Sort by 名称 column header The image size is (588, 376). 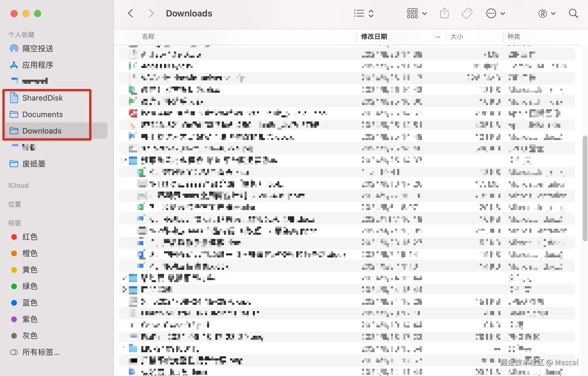pos(148,37)
